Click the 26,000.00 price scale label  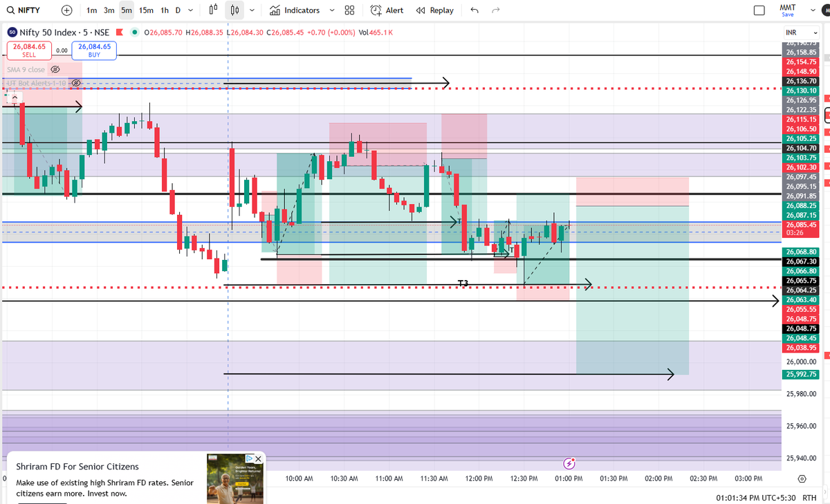point(801,362)
